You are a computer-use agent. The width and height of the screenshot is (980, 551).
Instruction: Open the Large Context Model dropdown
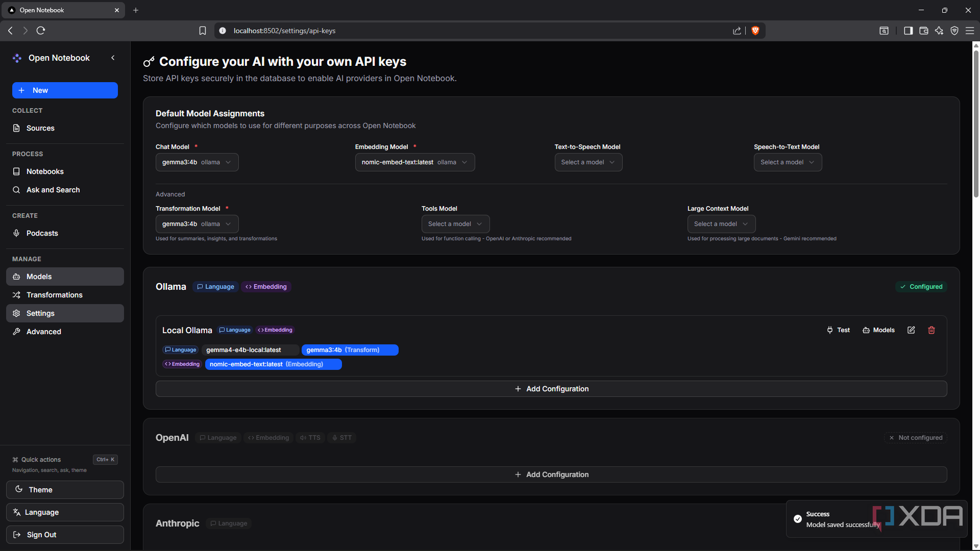coord(721,224)
